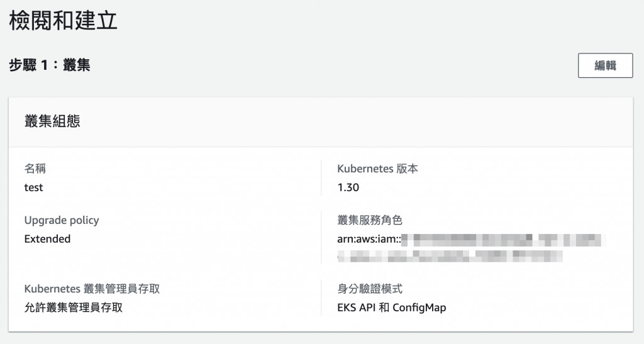Click the blurred second line of role ARN
The height and width of the screenshot is (344, 644).
450,257
